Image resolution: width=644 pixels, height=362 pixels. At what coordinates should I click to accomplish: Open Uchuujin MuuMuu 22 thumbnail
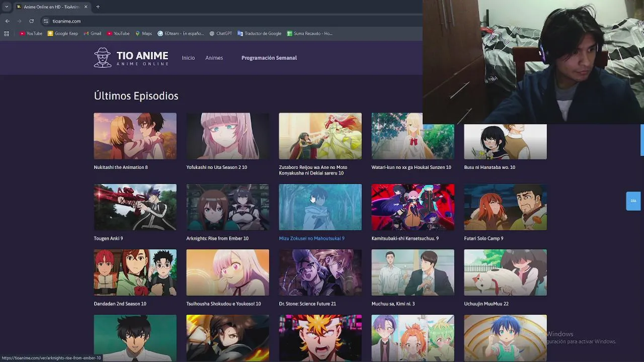tap(505, 273)
